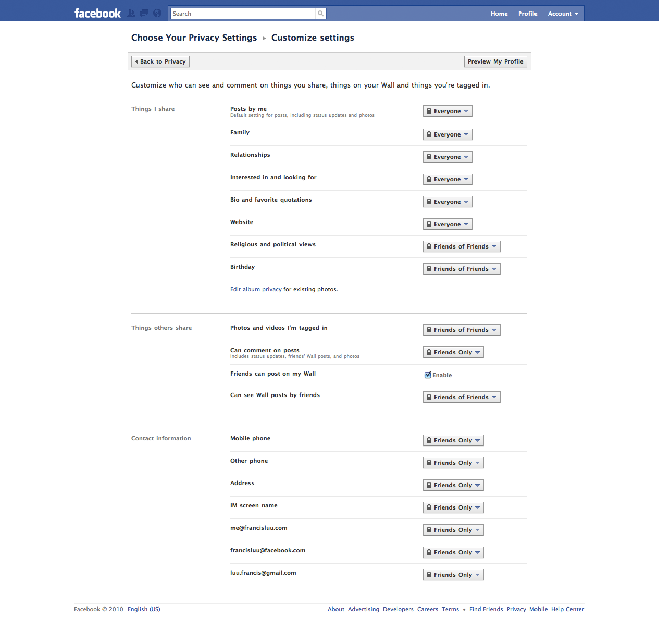Click Edit album privacy link
This screenshot has height=644, width=659.
click(x=256, y=289)
